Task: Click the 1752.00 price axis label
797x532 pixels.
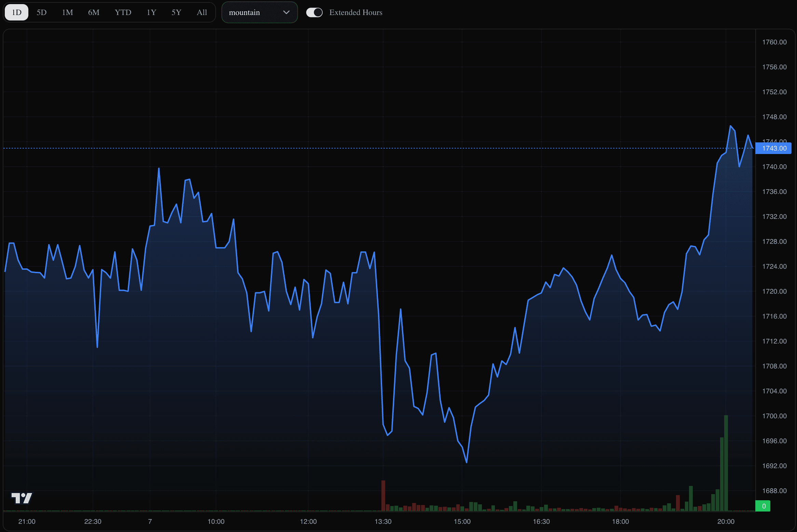Action: [x=774, y=92]
